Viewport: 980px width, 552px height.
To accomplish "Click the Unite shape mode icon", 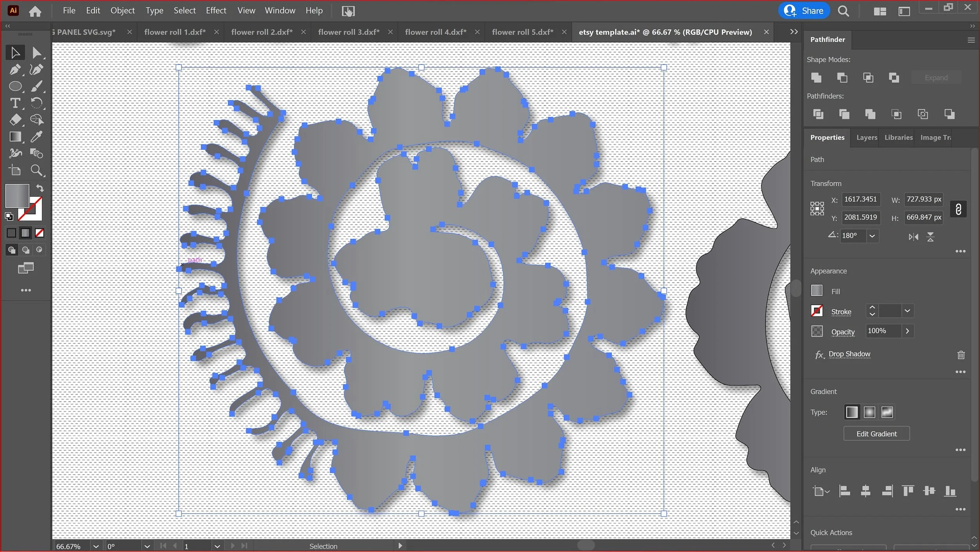I will tap(816, 78).
